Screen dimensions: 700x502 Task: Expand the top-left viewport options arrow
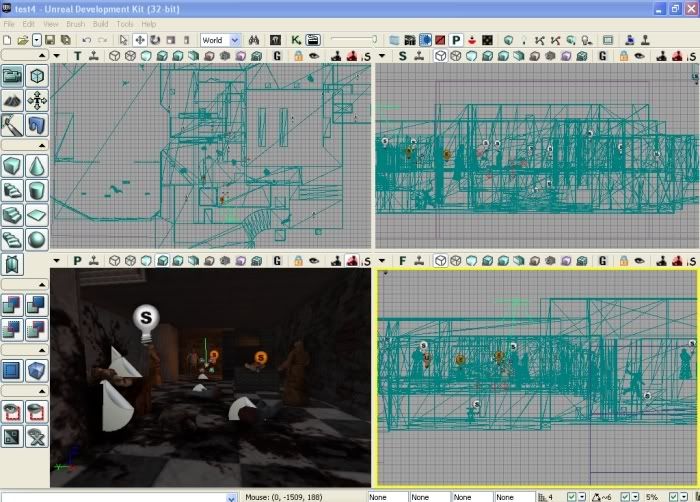click(x=56, y=56)
